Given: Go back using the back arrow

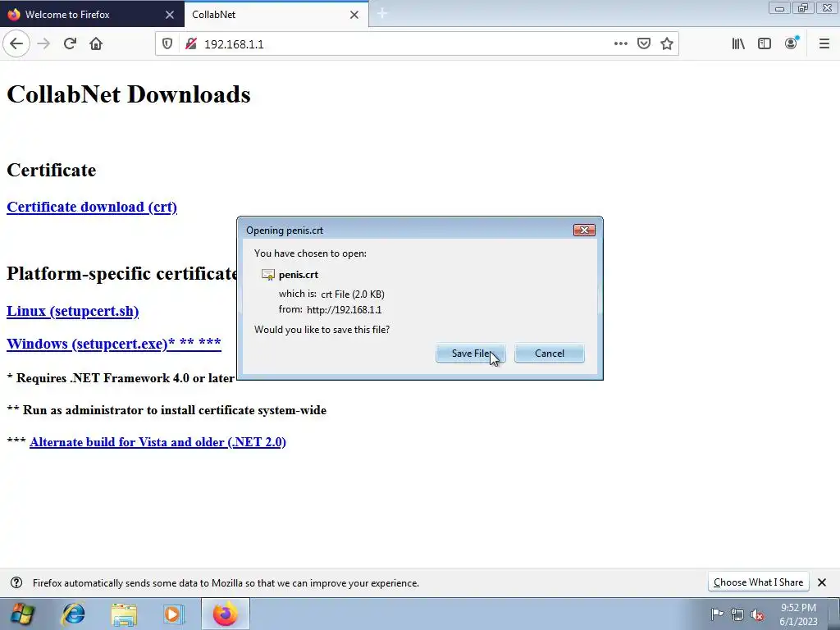Looking at the screenshot, I should tap(16, 44).
